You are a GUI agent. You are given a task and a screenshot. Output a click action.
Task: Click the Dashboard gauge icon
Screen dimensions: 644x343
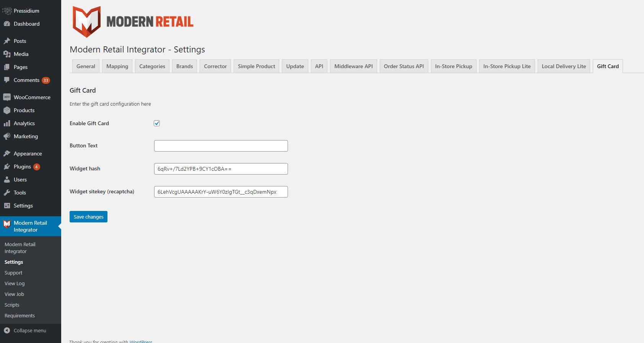[x=7, y=24]
